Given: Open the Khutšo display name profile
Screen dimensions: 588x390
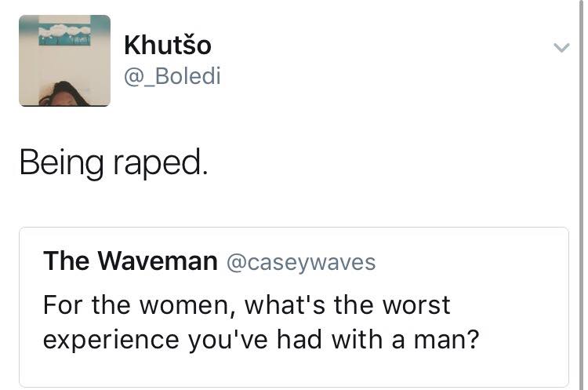Looking at the screenshot, I should click(168, 45).
